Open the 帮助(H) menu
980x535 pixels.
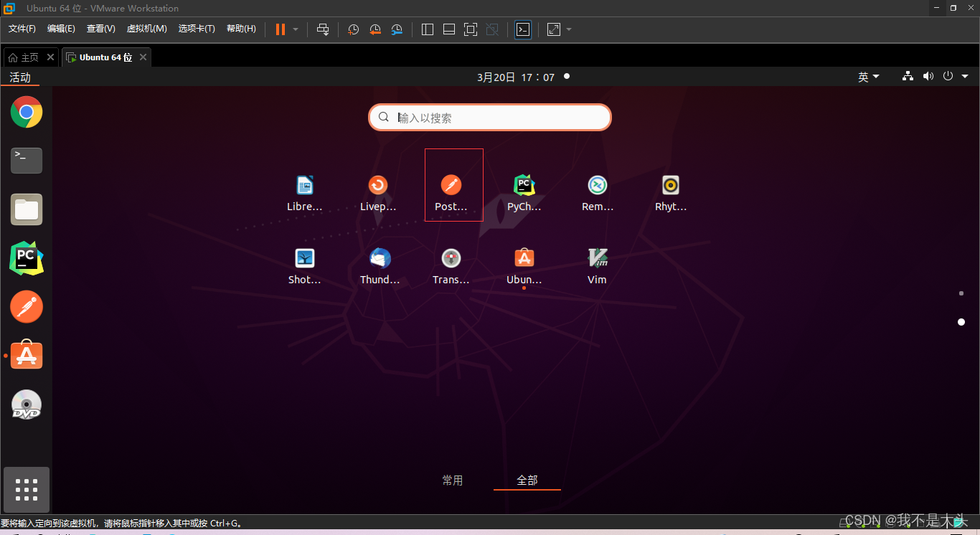point(241,29)
